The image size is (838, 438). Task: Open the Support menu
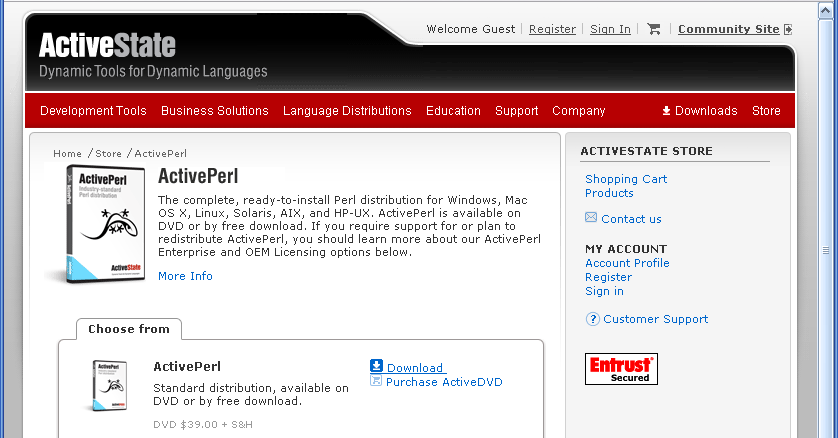click(516, 111)
